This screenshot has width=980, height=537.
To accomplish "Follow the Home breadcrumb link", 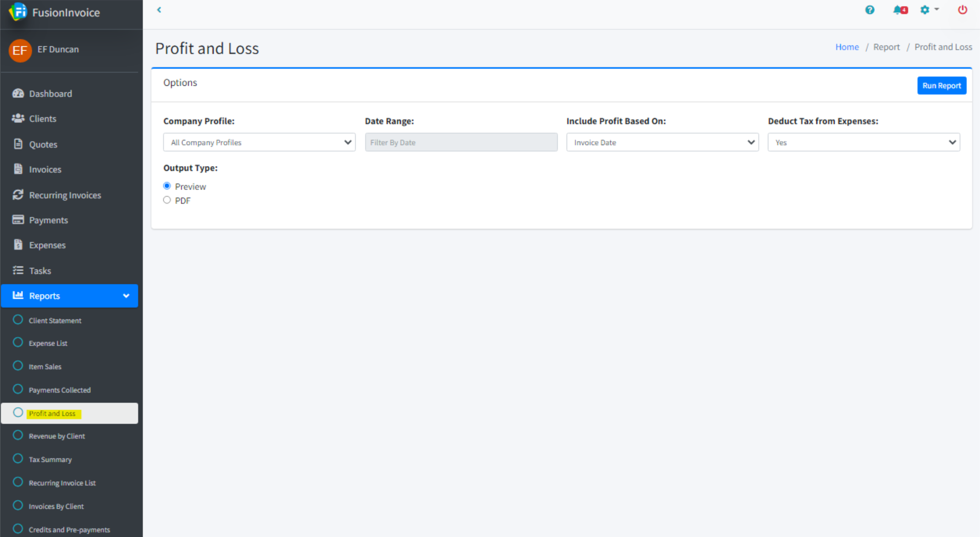I will tap(847, 47).
